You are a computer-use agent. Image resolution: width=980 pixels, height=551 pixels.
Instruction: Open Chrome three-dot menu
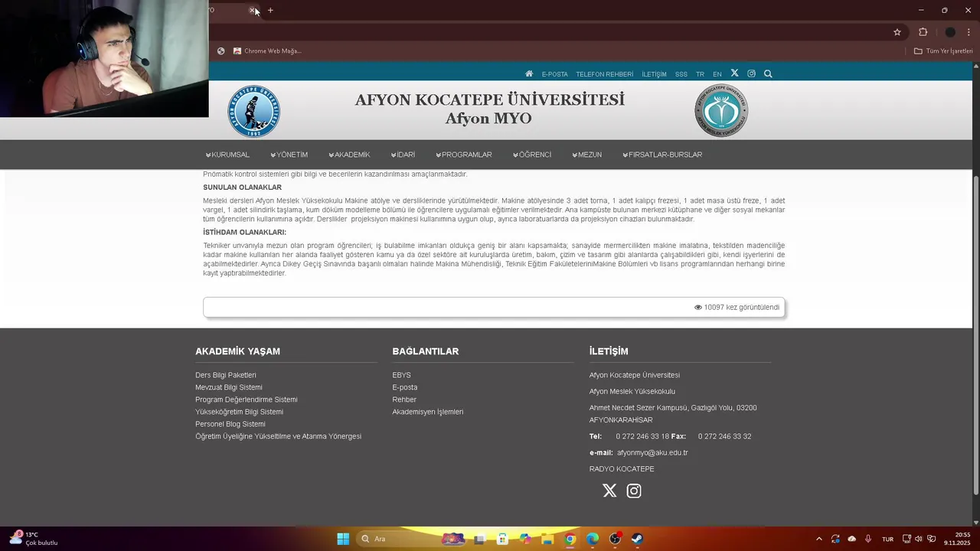click(x=969, y=32)
